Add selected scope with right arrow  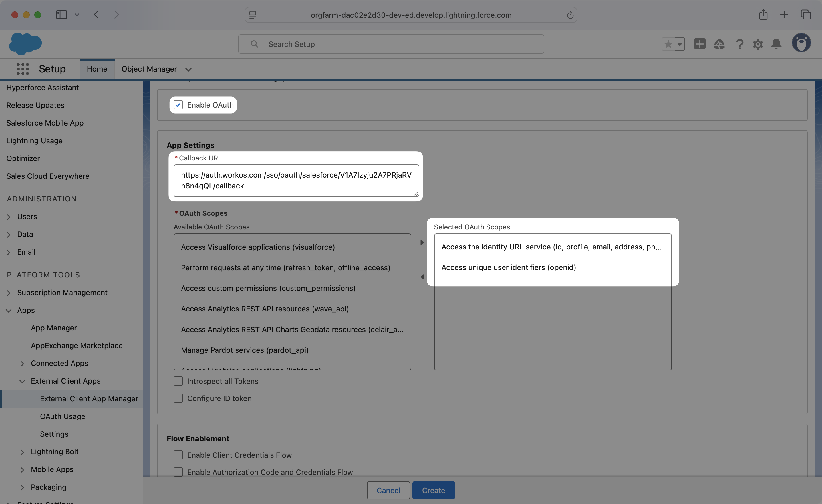[422, 243]
